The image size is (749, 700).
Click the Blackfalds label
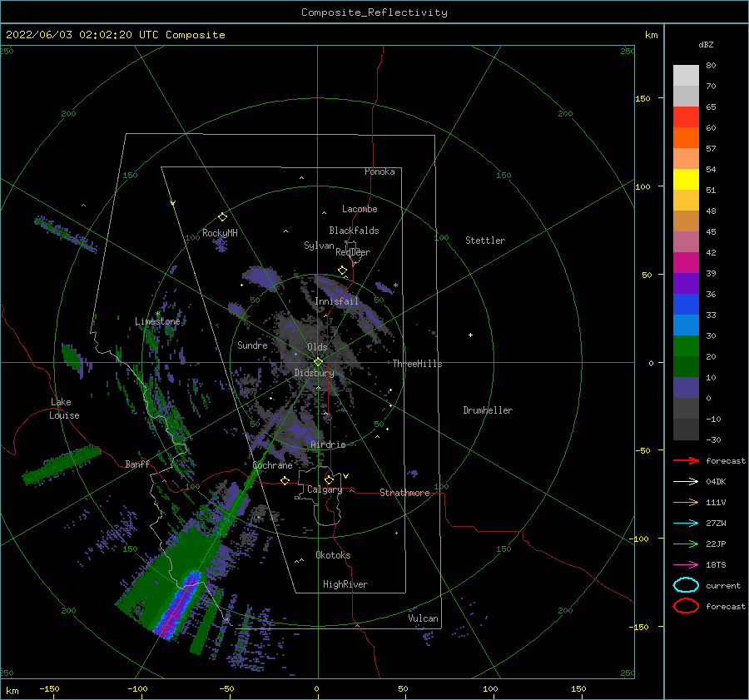354,231
